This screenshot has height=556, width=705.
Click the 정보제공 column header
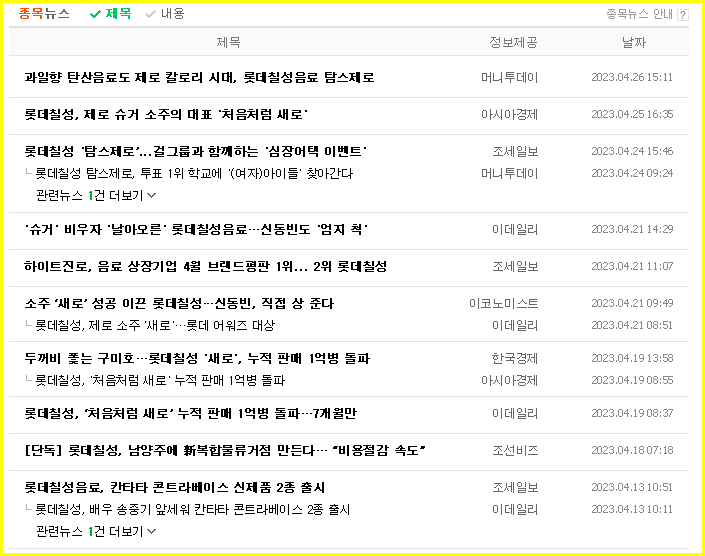pyautogui.click(x=513, y=42)
